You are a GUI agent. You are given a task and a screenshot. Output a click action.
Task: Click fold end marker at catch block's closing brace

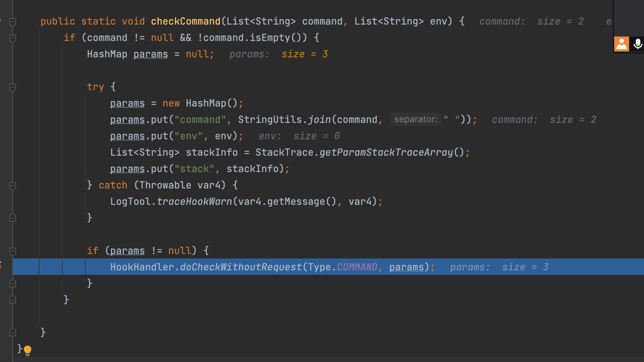click(13, 218)
